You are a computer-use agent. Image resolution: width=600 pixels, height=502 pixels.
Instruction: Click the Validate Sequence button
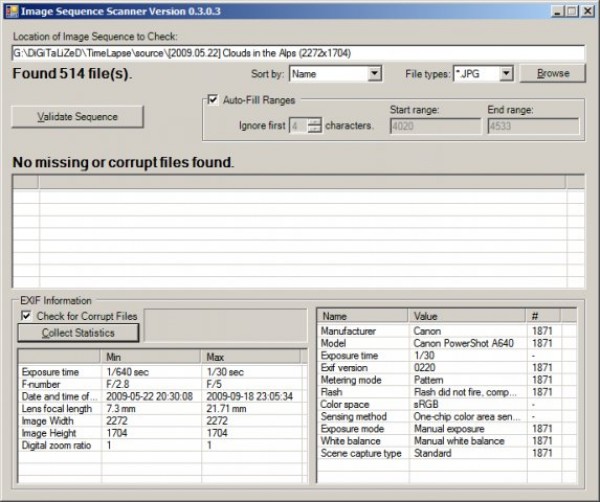[78, 117]
